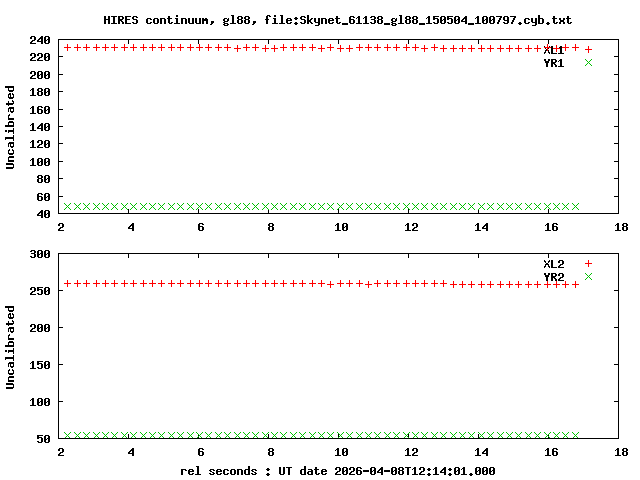The height and width of the screenshot is (480, 640).
Task: Click the HIRES continuum plot title
Action: 338,20
